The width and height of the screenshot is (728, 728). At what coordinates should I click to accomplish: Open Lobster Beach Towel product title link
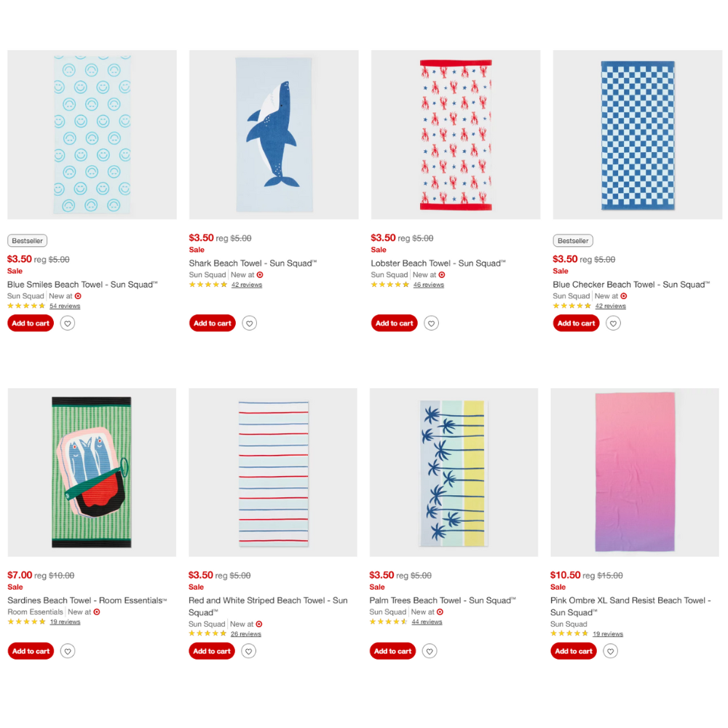click(438, 264)
